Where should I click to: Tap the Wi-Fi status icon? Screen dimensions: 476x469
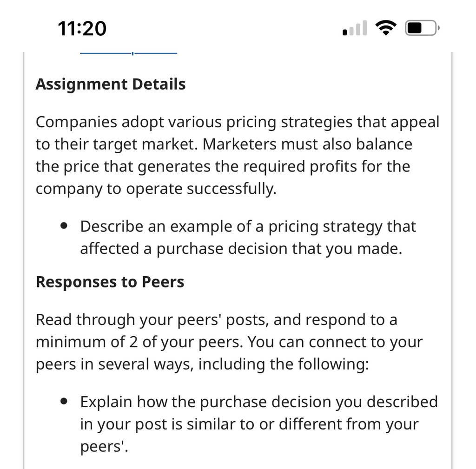click(385, 28)
